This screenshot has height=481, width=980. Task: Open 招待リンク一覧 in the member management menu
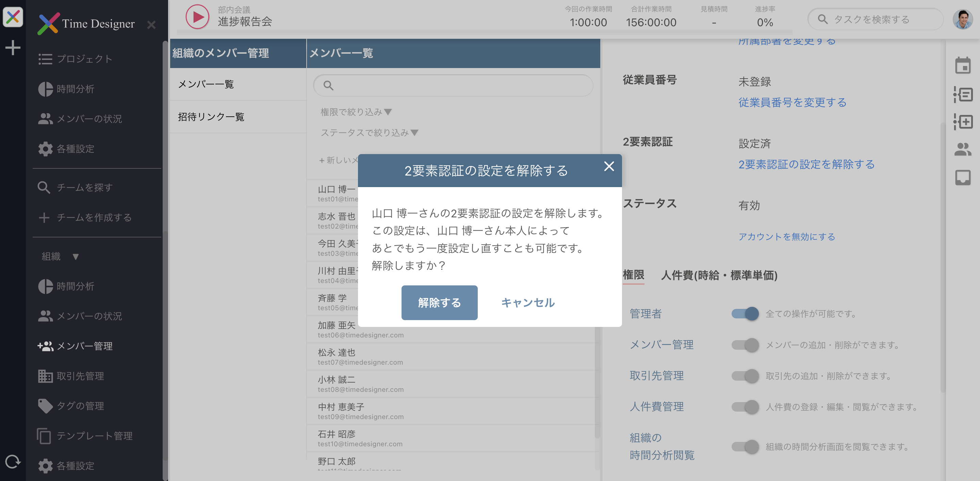coord(211,117)
